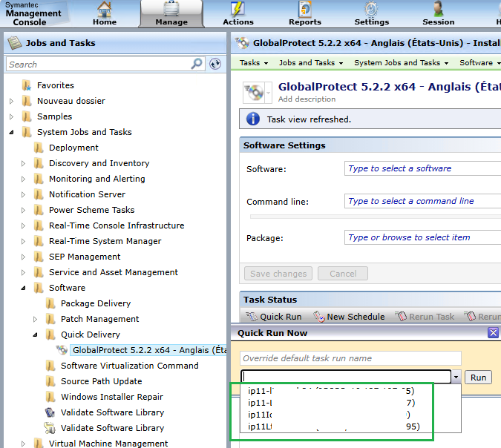This screenshot has height=448, width=501.
Task: Click the Command line selection field
Action: 422,201
